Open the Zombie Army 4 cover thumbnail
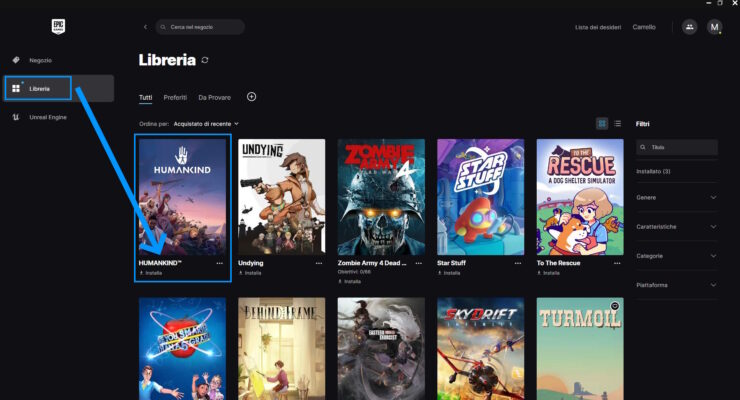 click(x=381, y=196)
